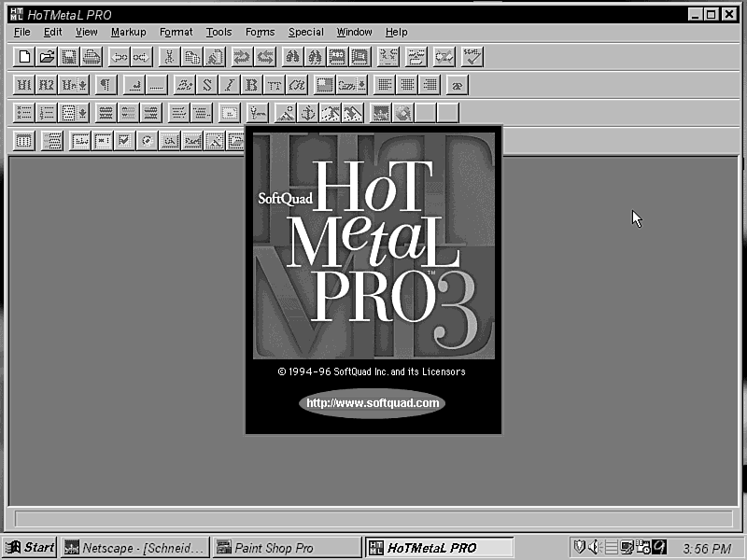Click the emphasis Em icon before the S icon
The height and width of the screenshot is (560, 747).
(x=184, y=85)
